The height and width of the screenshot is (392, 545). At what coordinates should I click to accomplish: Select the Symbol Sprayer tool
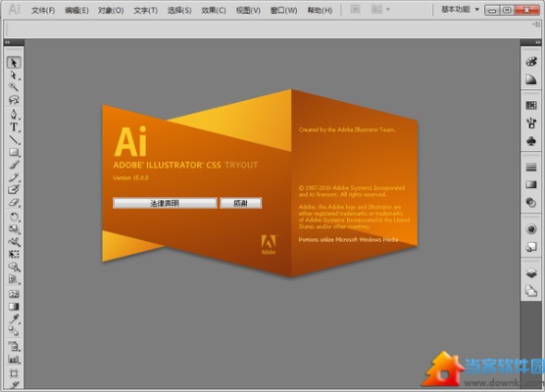click(x=14, y=346)
